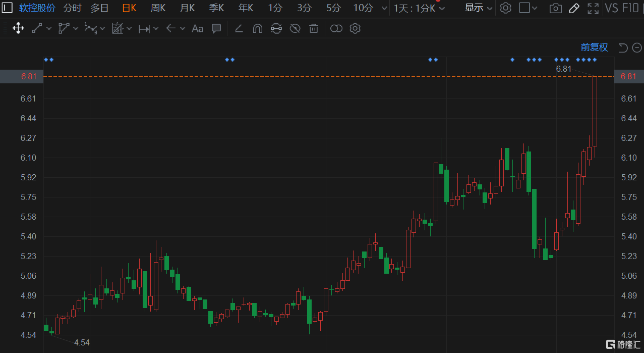Screen dimensions: 644x353
Task: Open drawing toolbar settings gear
Action: 355,29
